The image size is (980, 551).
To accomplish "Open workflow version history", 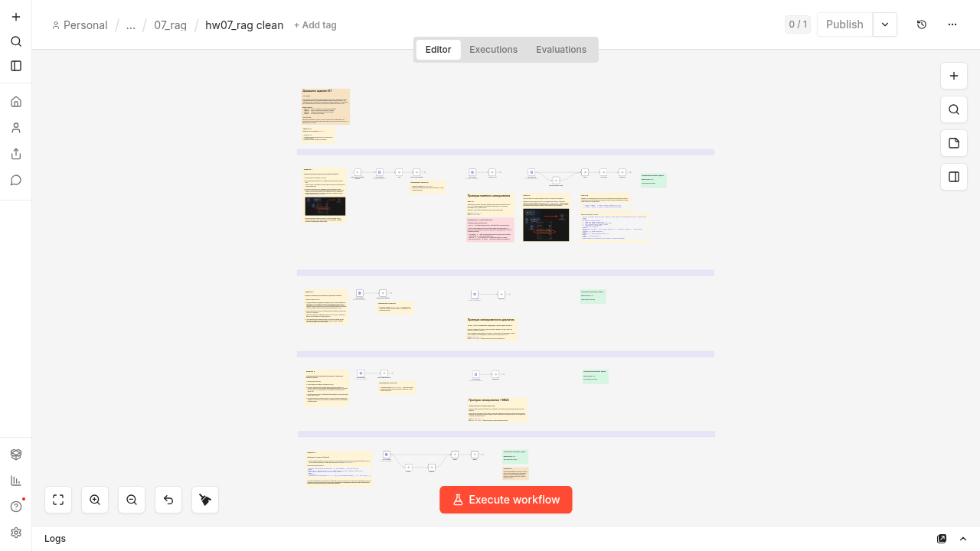I will pyautogui.click(x=922, y=24).
